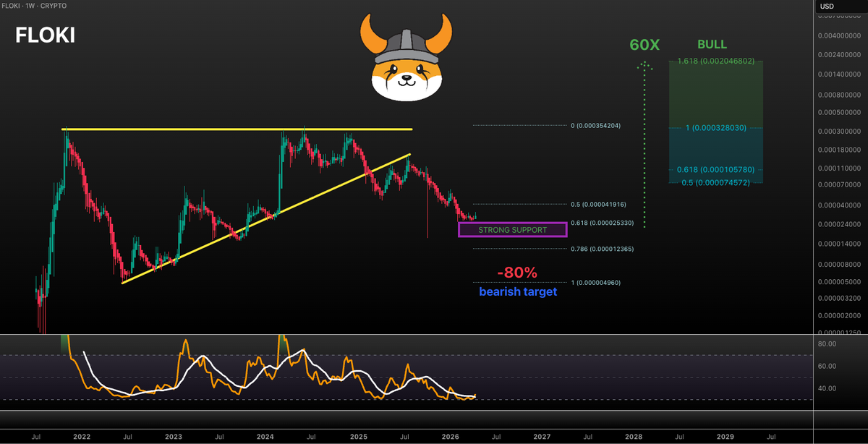
Task: Select the white moving average in RSI pane
Action: pyautogui.click(x=278, y=376)
